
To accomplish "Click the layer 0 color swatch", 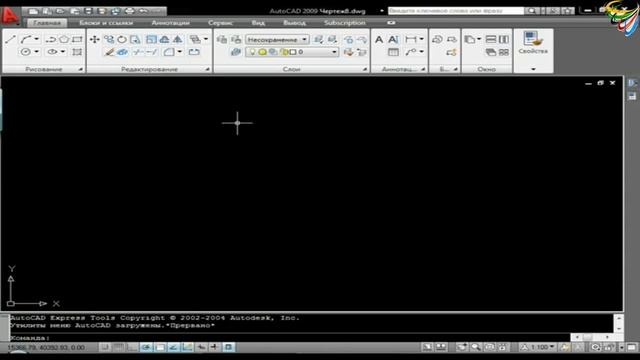I will 293,52.
